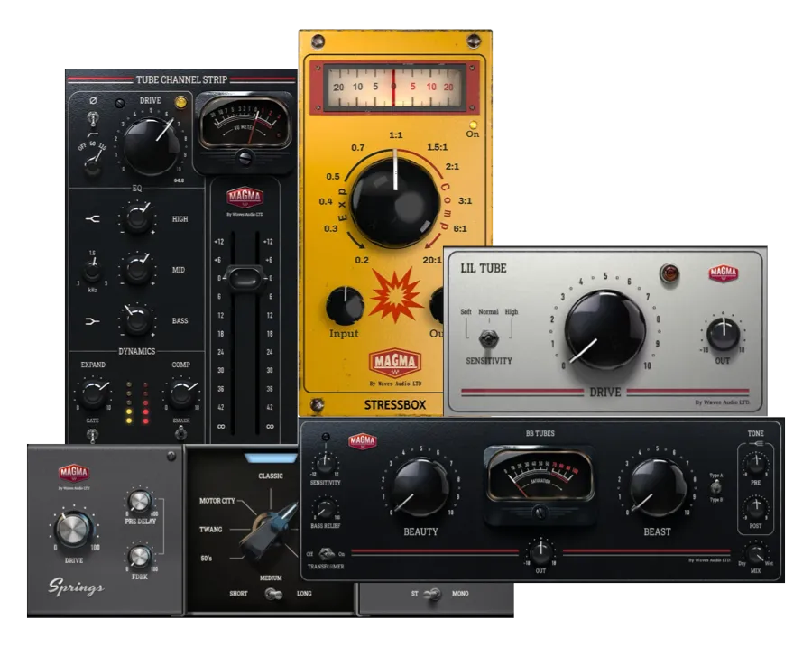Select the Twang spring type label
The height and width of the screenshot is (647, 812).
click(x=211, y=530)
